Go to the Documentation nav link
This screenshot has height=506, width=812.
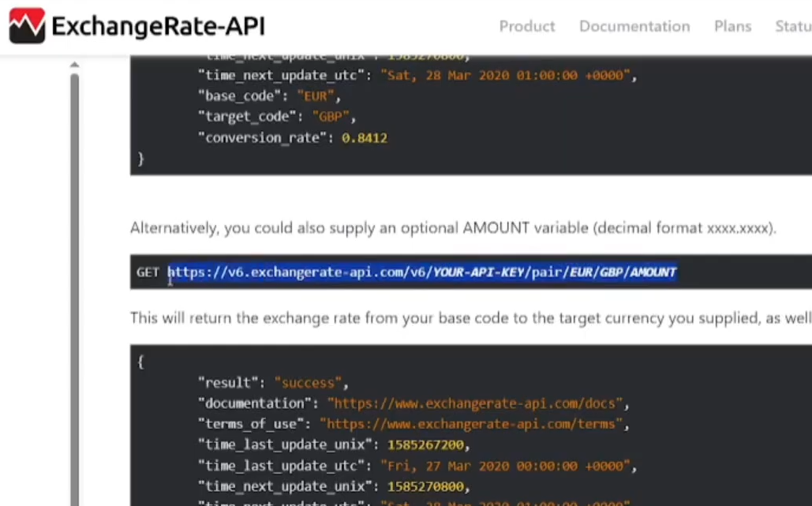634,27
